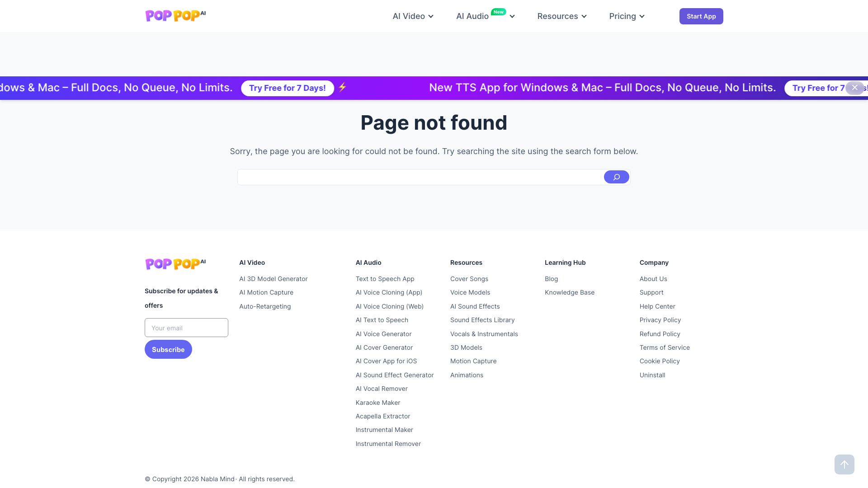The height and width of the screenshot is (488, 868).
Task: Click the PopPop AI logo in header
Action: click(x=175, y=16)
